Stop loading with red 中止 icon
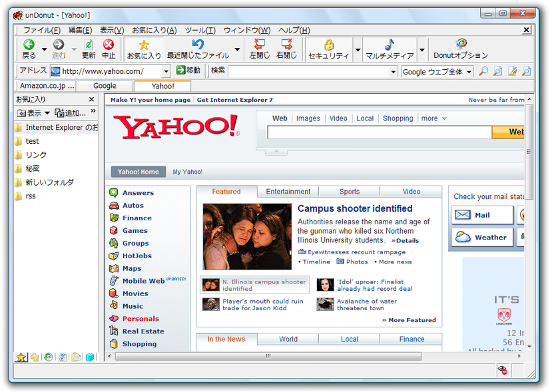Viewport: 550px width, 392px height. (x=109, y=44)
